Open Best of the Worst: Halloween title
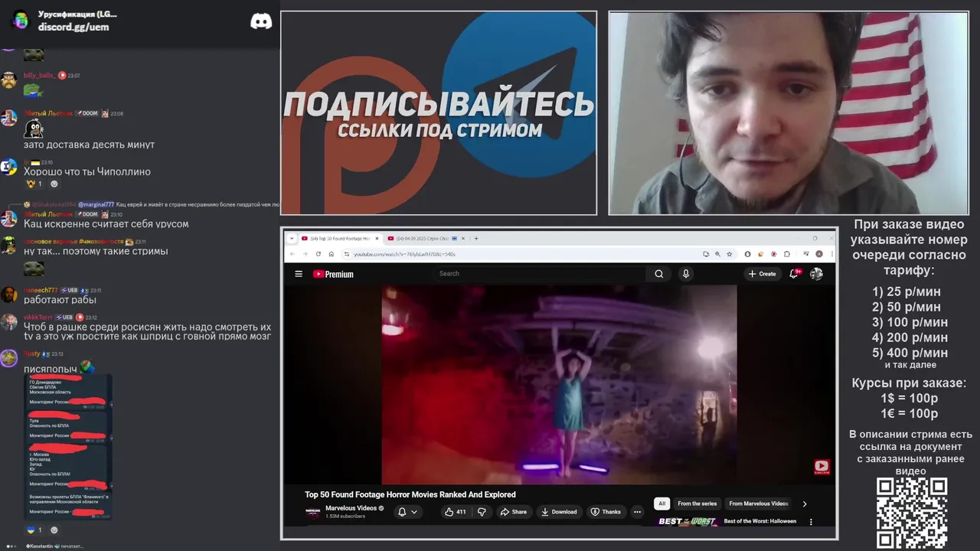Viewport: 980px width, 551px height. point(759,521)
